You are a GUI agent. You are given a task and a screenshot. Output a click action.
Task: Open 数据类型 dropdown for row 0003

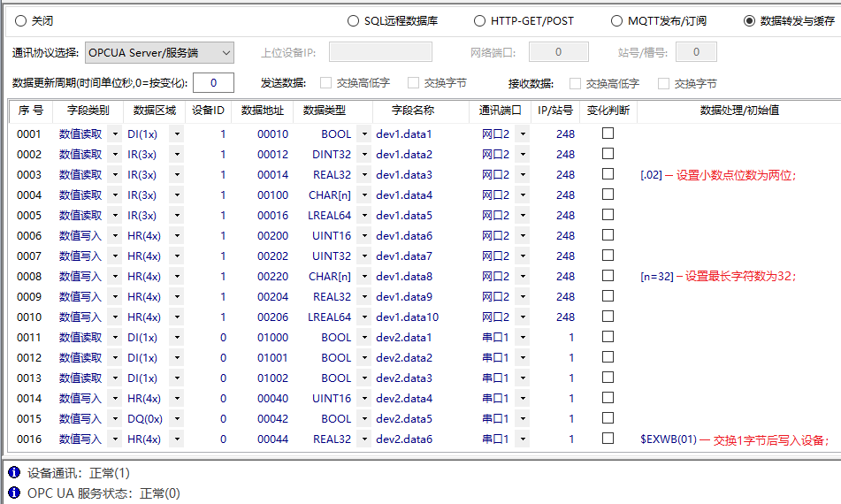tap(364, 174)
